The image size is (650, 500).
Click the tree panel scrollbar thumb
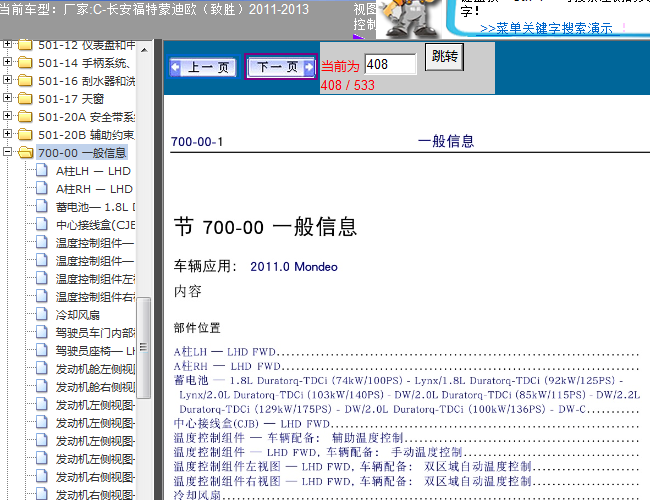coord(143,347)
